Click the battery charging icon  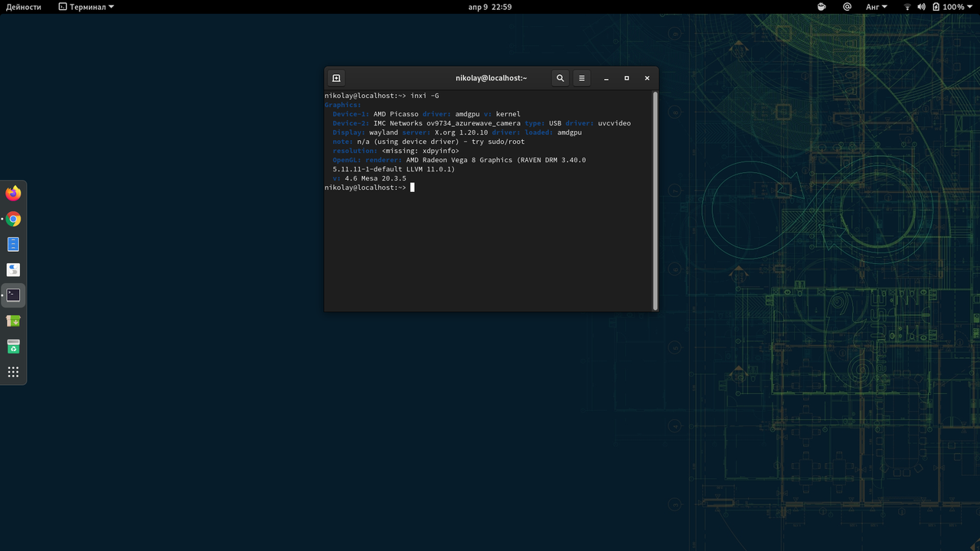pos(936,7)
